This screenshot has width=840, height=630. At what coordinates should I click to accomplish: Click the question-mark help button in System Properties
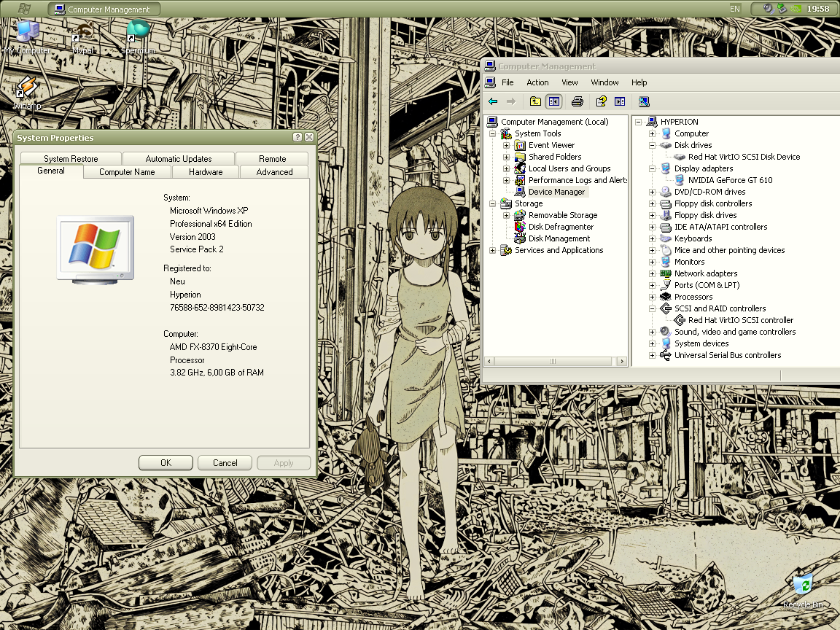coord(297,137)
